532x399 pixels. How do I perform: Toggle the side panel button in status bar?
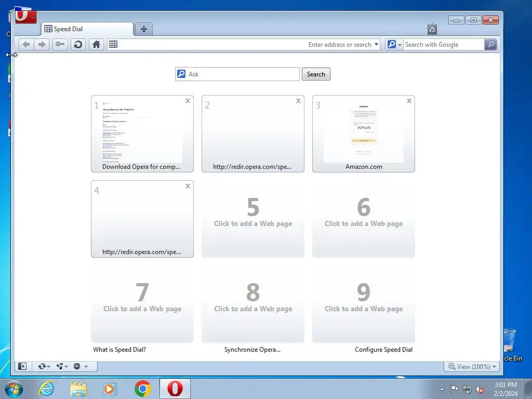pos(22,366)
